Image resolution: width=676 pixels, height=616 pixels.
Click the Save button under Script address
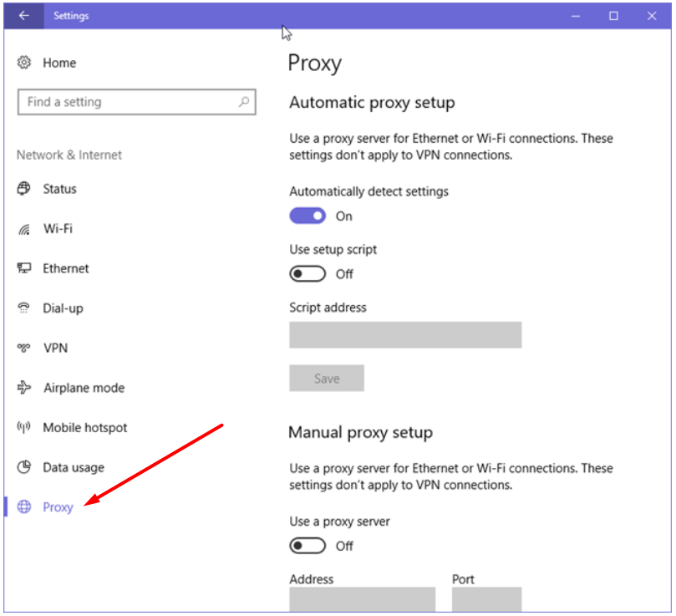click(x=327, y=379)
